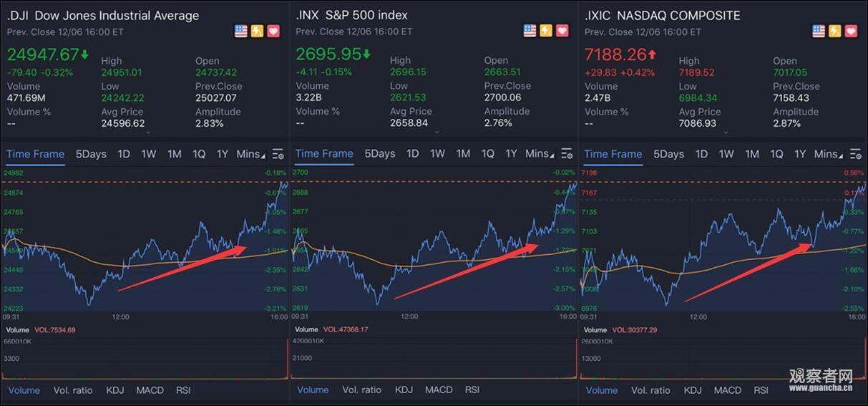Viewport: 868px width, 406px height.
Task: Expand the Mins dropdown in the S&P 500 panel
Action: coord(540,153)
